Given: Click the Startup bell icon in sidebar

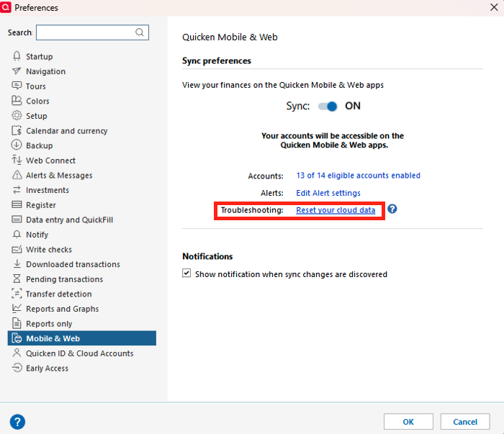Looking at the screenshot, I should 17,56.
